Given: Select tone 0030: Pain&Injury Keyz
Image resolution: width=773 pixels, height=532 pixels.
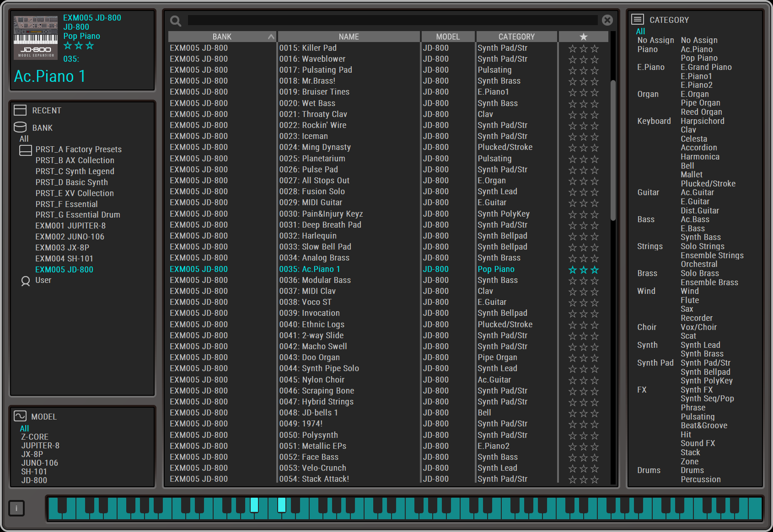Looking at the screenshot, I should pyautogui.click(x=321, y=214).
